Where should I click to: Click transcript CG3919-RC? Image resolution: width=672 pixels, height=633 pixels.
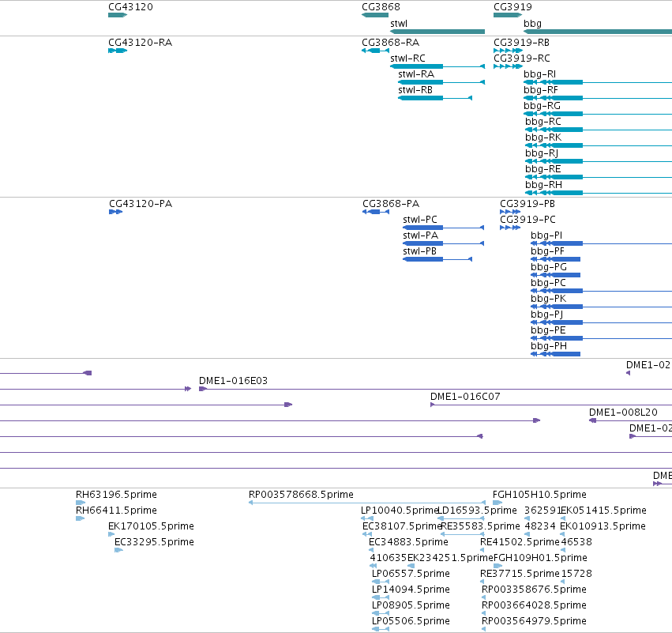tap(522, 58)
